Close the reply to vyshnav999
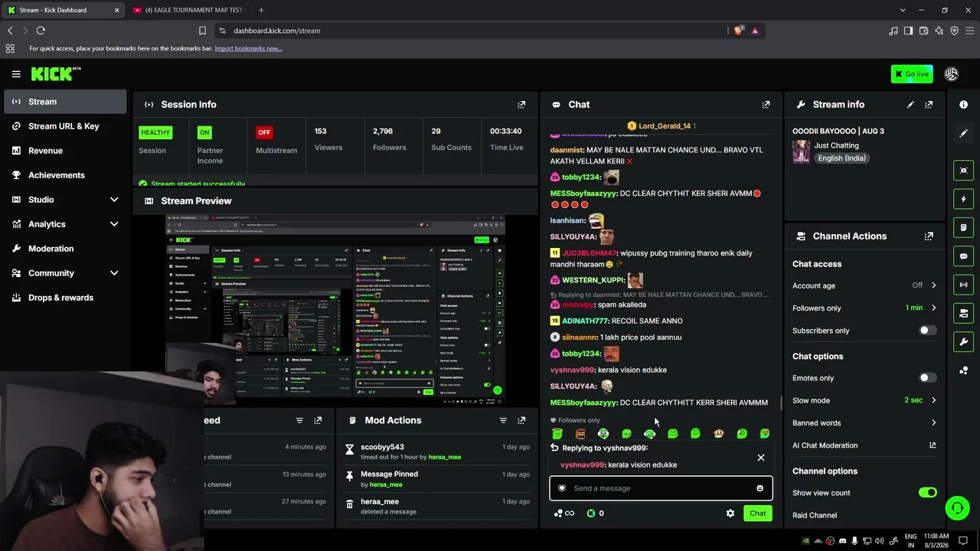980x551 pixels. point(760,458)
